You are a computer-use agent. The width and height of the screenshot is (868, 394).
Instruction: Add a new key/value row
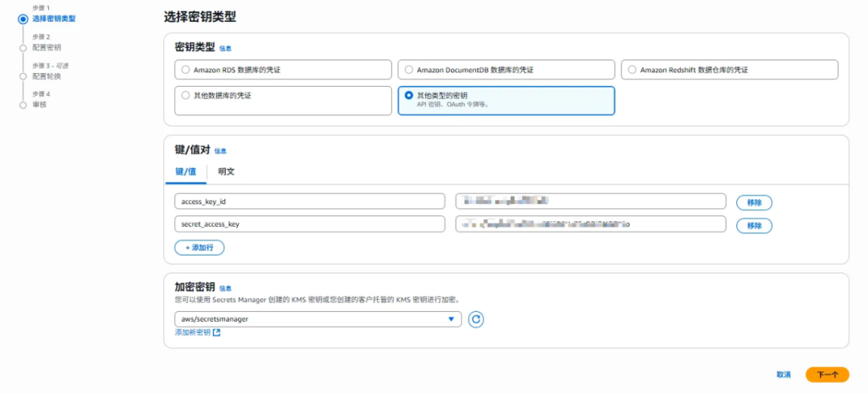(x=199, y=248)
